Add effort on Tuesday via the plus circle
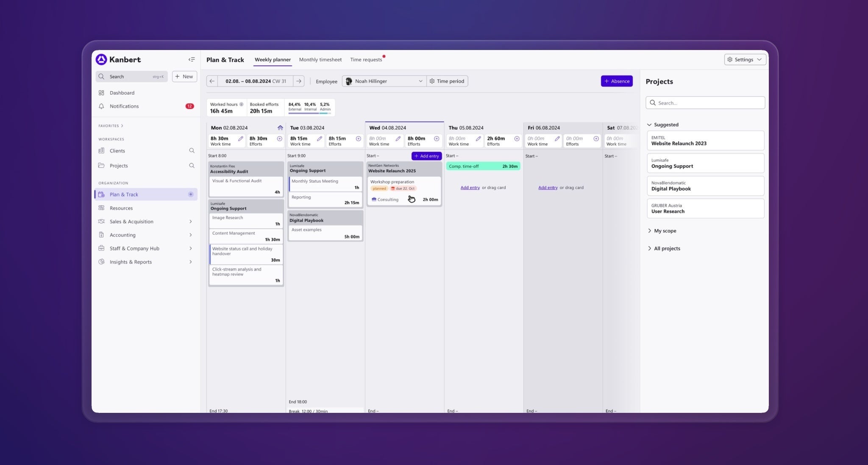The height and width of the screenshot is (465, 868). [358, 139]
